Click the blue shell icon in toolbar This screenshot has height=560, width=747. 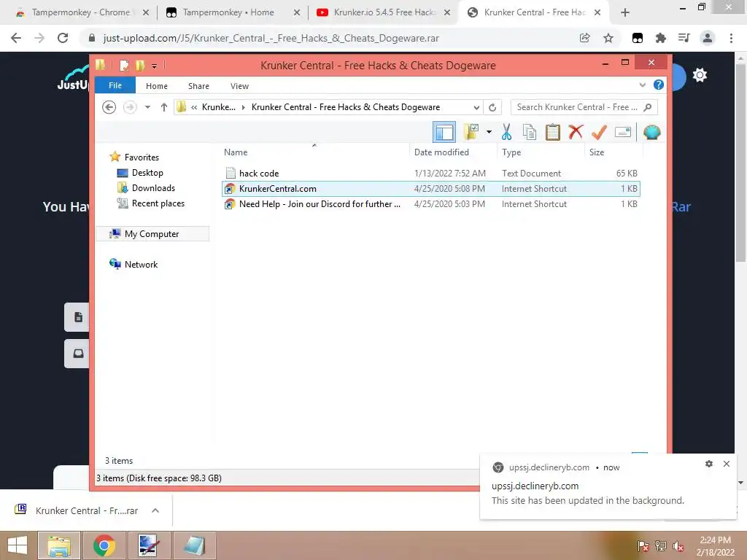coord(651,132)
